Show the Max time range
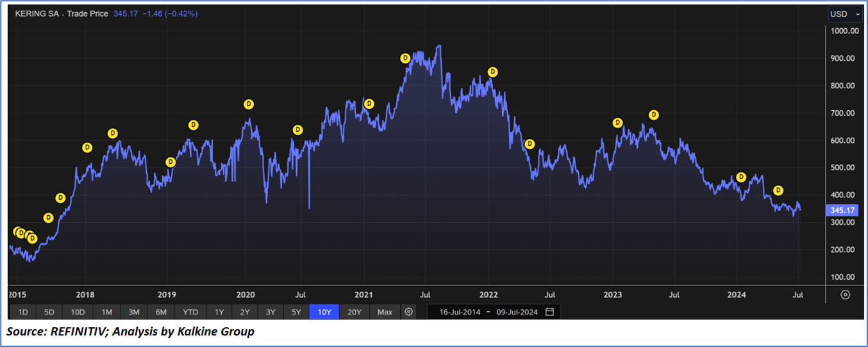 385,312
